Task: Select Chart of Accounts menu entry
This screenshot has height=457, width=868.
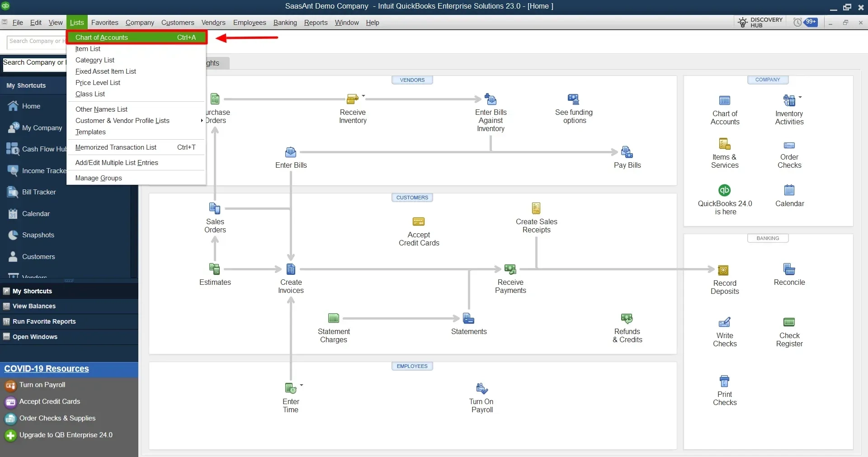Action: [136, 38]
